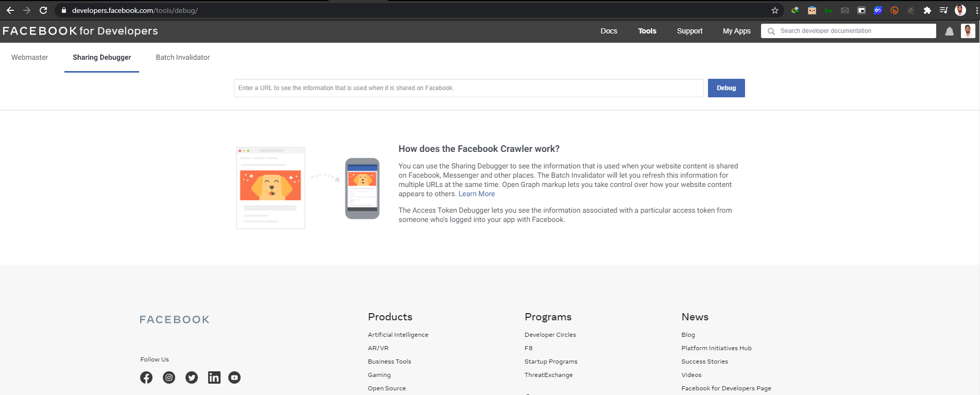
Task: Bookmark this page with the star icon
Action: pos(775,10)
